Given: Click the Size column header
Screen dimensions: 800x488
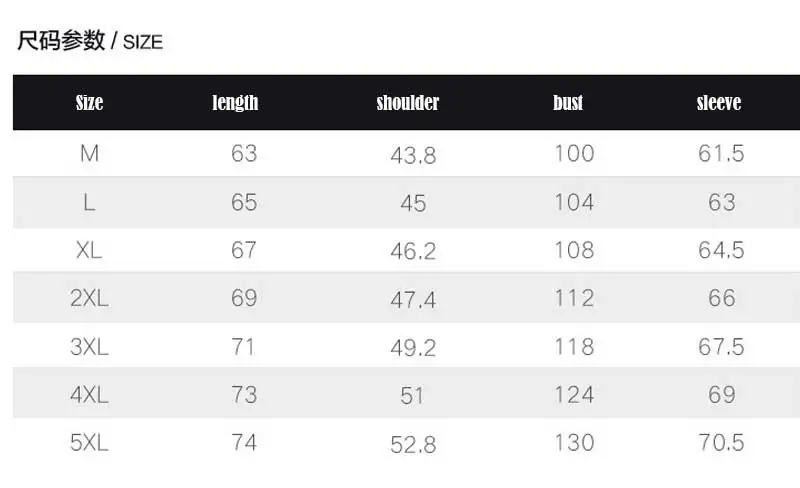Looking at the screenshot, I should click(x=89, y=103).
